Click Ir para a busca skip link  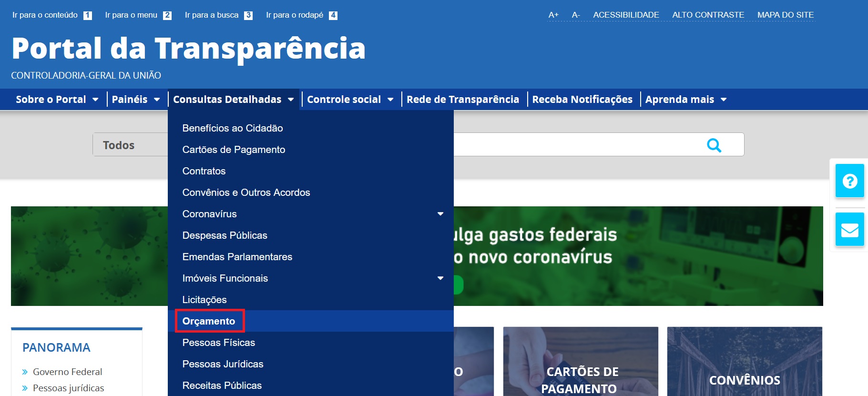click(x=219, y=15)
